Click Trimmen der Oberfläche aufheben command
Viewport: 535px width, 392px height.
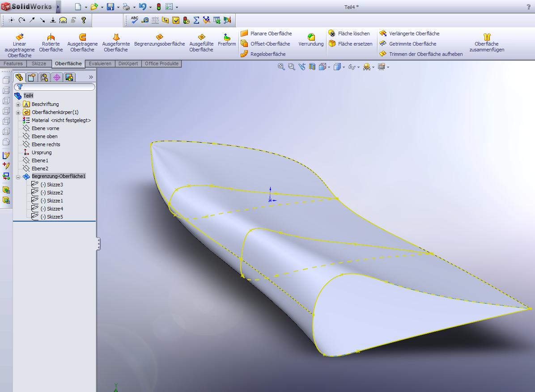[x=421, y=54]
